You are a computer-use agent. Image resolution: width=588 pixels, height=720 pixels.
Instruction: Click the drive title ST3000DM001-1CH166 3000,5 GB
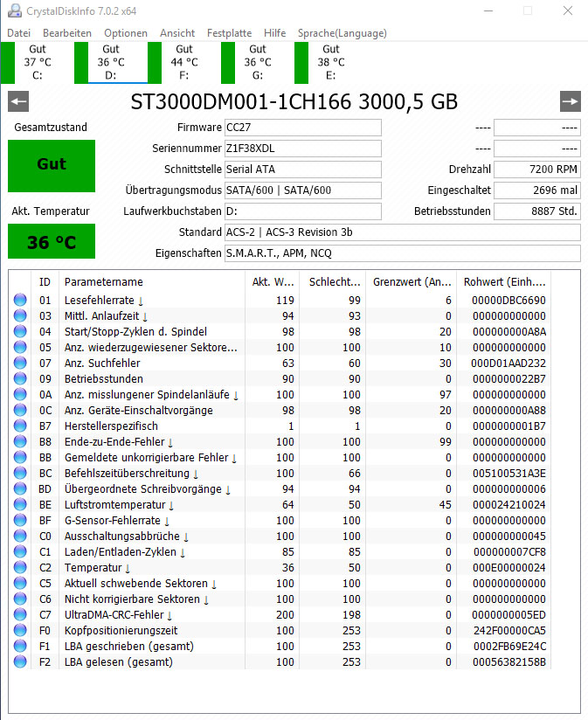point(294,102)
